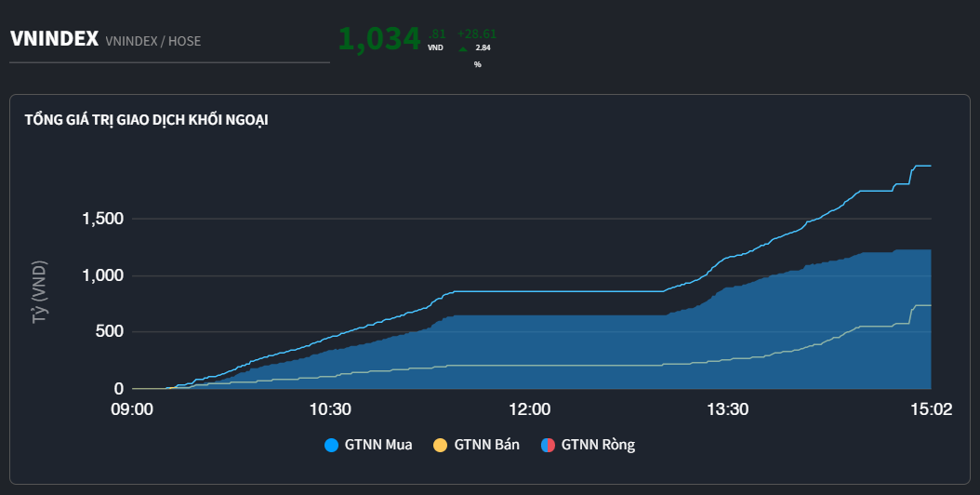
Task: Click the Tỷ (VND) y-axis title
Action: [40, 291]
